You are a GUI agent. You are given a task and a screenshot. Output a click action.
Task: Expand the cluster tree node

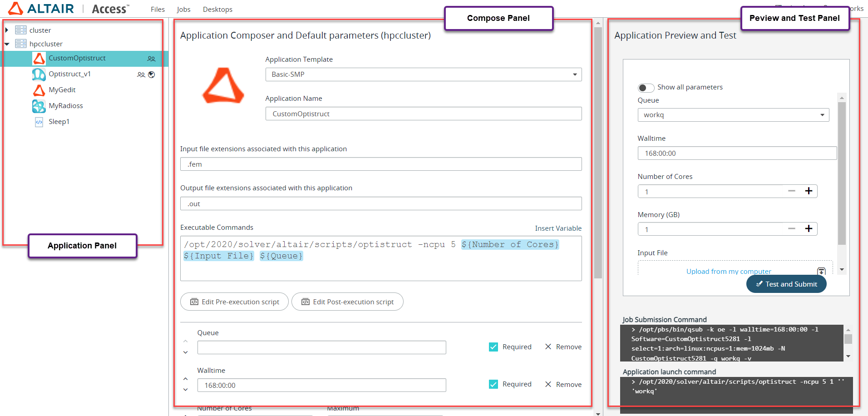point(7,30)
